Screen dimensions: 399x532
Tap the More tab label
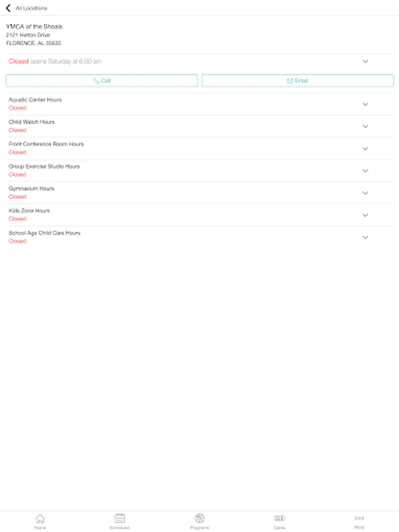point(359,527)
